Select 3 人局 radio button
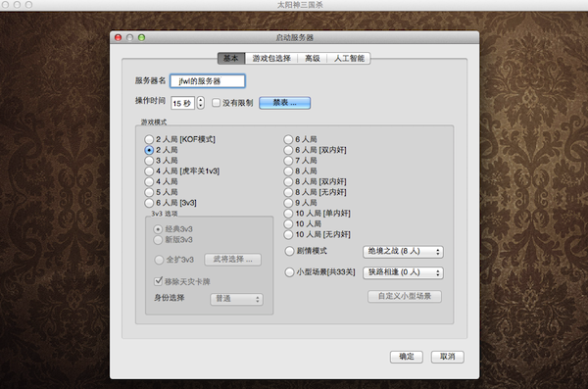This screenshot has width=588, height=389. [149, 161]
